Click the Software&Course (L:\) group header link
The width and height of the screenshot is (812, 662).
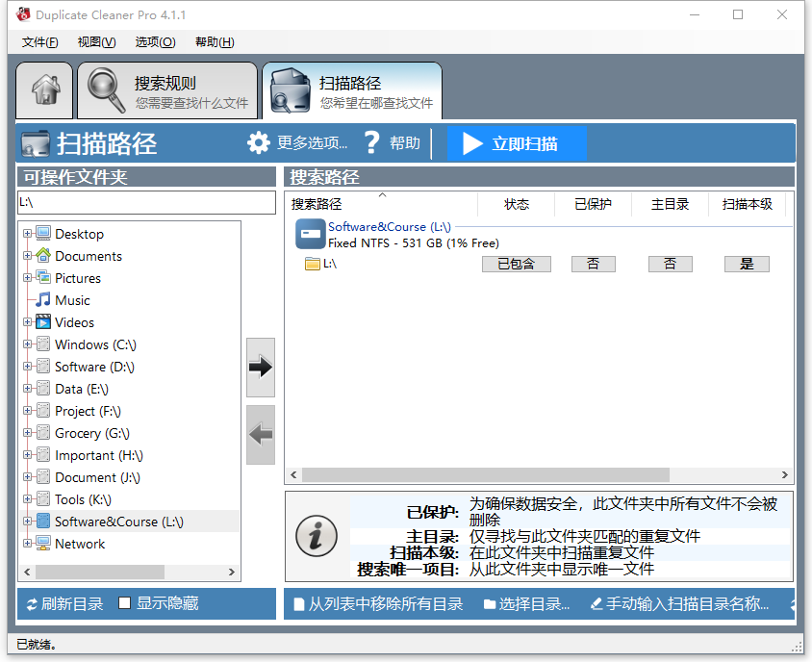390,227
